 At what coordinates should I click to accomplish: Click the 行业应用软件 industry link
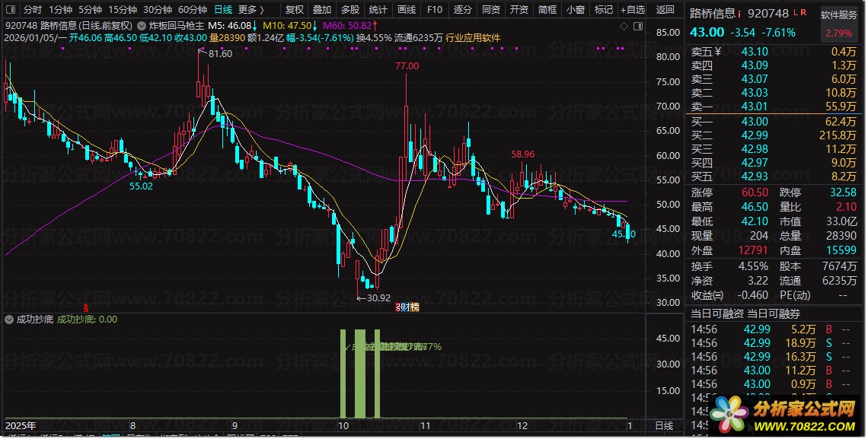[x=473, y=38]
